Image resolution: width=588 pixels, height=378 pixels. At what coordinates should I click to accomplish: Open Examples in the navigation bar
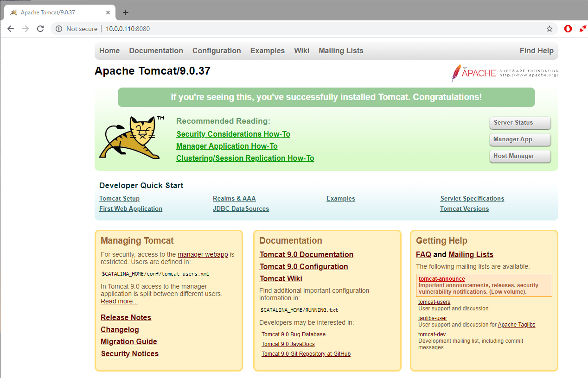click(x=268, y=51)
